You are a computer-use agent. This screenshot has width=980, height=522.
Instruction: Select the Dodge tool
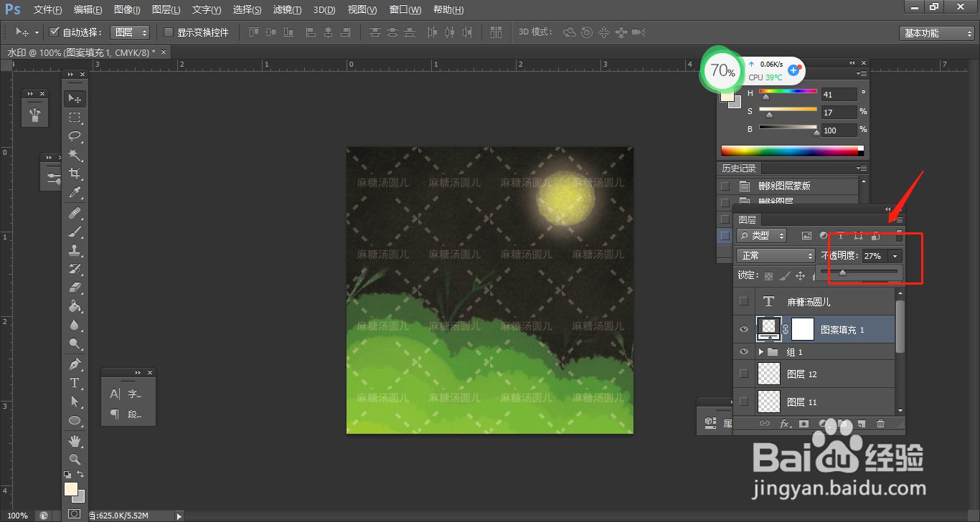tap(75, 343)
